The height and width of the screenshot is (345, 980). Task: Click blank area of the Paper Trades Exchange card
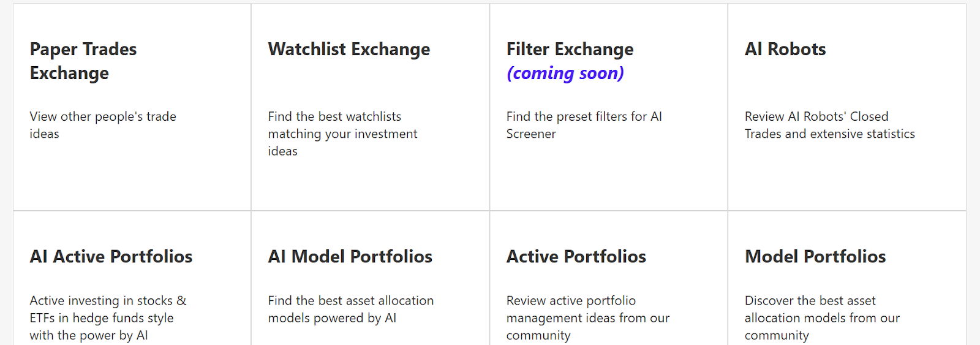132,178
